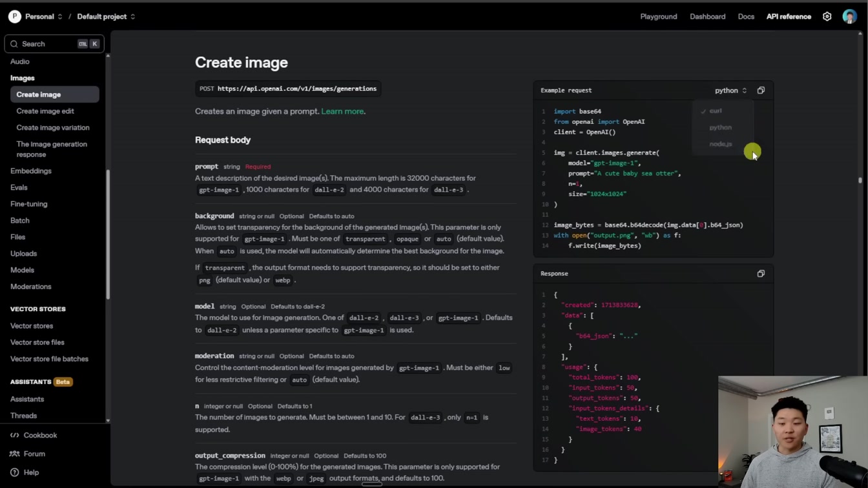The width and height of the screenshot is (868, 488).
Task: Open Embeddings in the sidebar
Action: (x=31, y=171)
